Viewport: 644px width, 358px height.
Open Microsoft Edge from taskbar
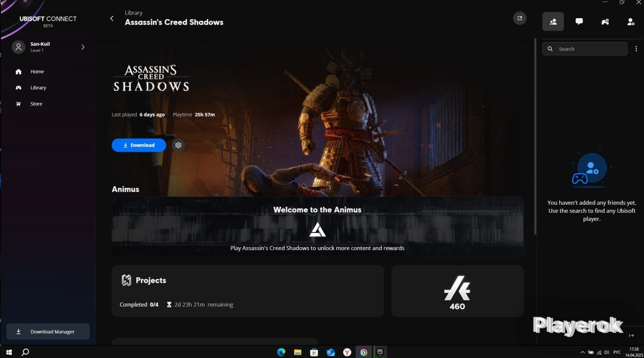(281, 352)
